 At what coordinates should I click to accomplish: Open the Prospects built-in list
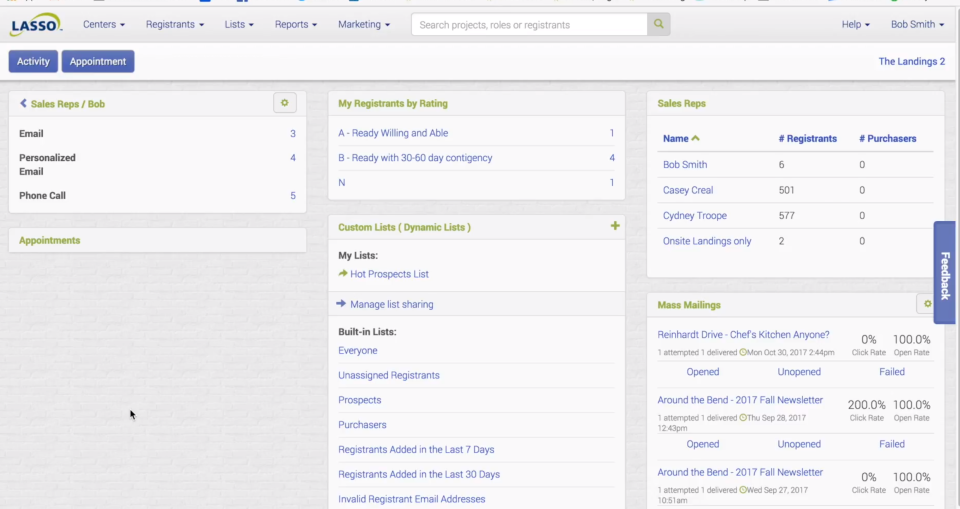[359, 400]
